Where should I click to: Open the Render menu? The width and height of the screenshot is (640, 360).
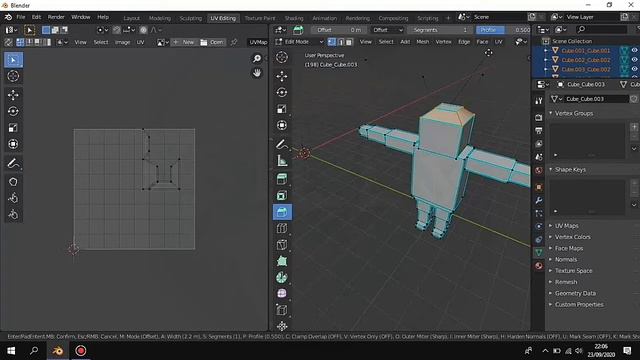[56, 17]
